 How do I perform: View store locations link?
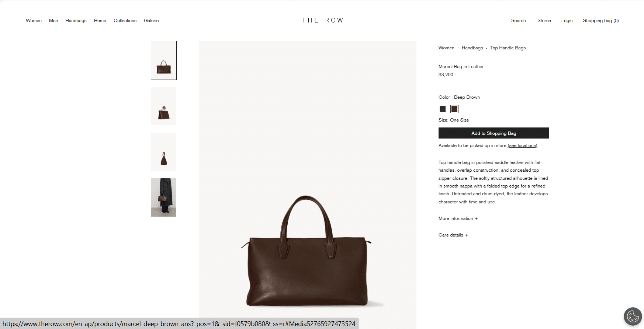[522, 146]
